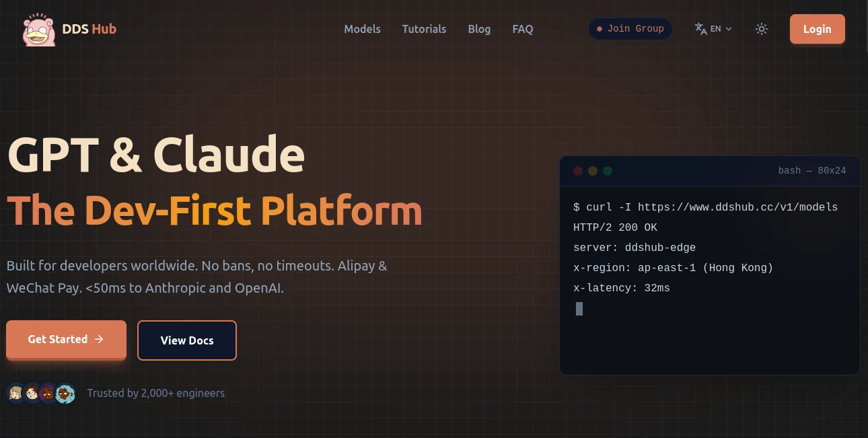Viewport: 868px width, 438px height.
Task: Select FAQ in top navigation
Action: pos(523,29)
